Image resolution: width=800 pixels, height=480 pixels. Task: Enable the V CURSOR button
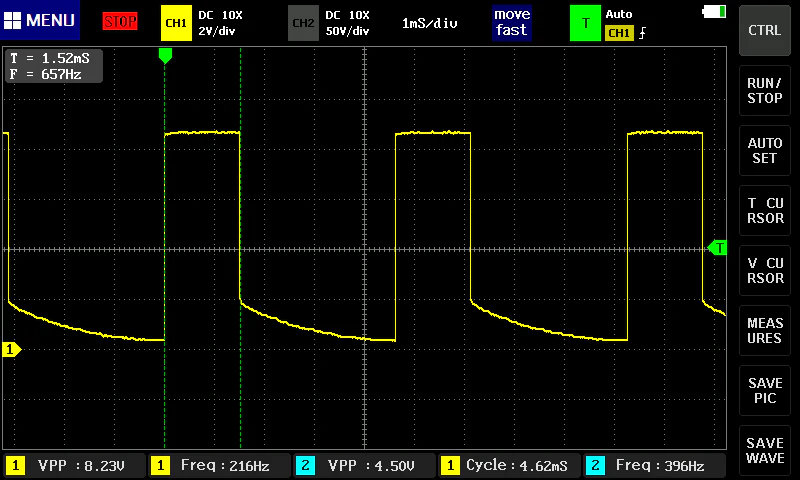pos(764,271)
